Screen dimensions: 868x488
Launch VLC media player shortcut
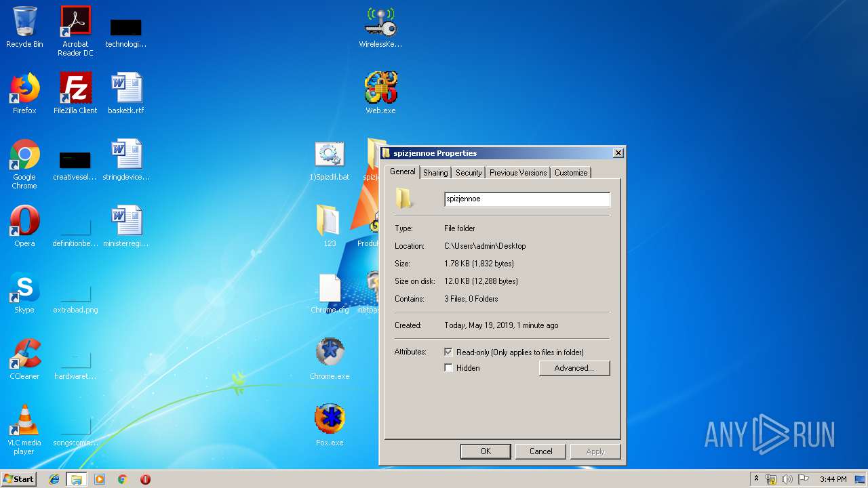coord(24,430)
